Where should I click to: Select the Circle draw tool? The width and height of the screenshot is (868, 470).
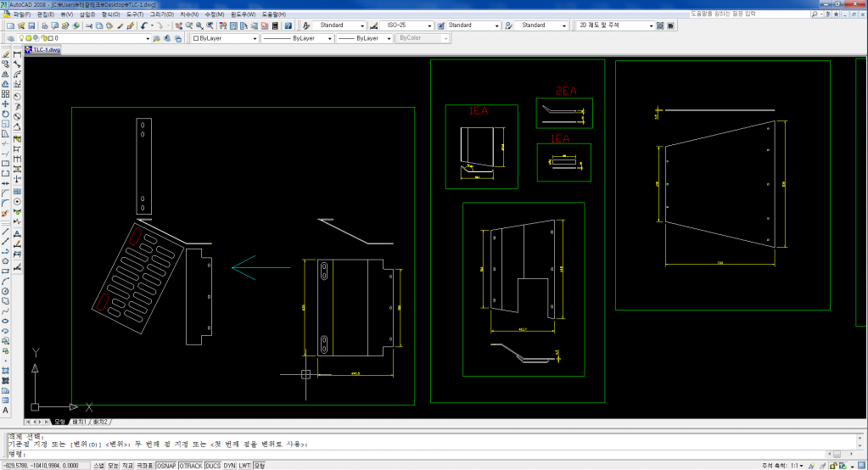pyautogui.click(x=6, y=291)
